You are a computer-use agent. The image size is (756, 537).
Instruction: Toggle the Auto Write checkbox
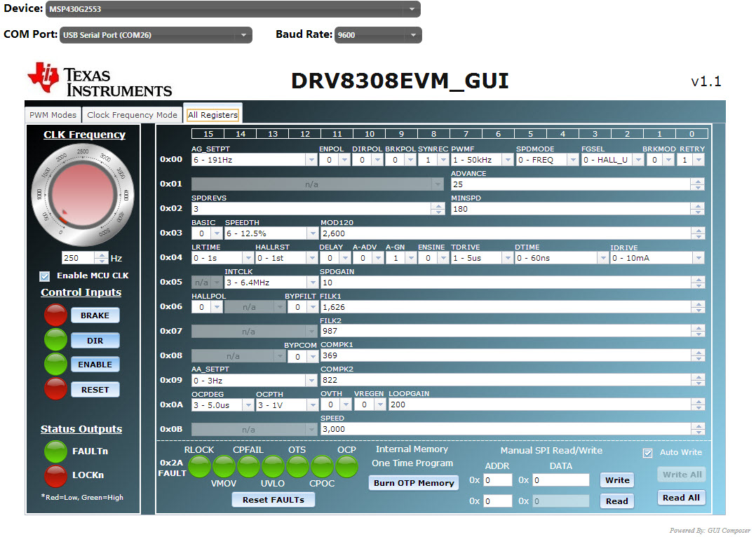tap(647, 453)
